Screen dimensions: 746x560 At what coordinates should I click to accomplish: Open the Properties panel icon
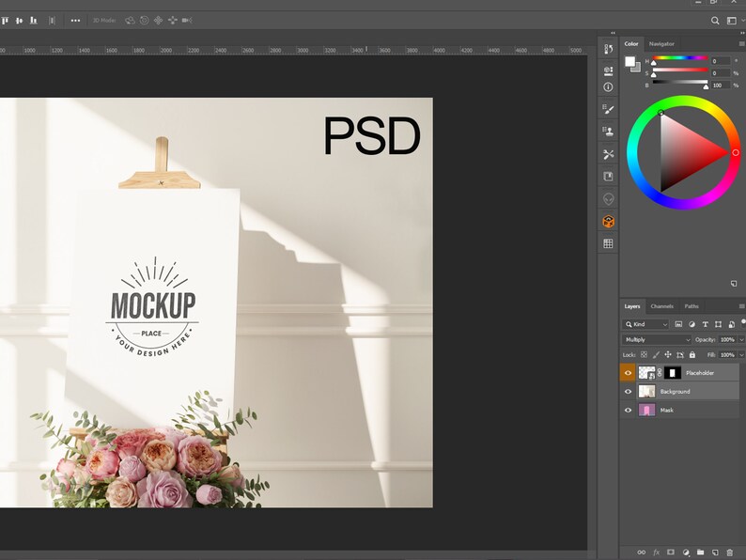click(x=608, y=70)
